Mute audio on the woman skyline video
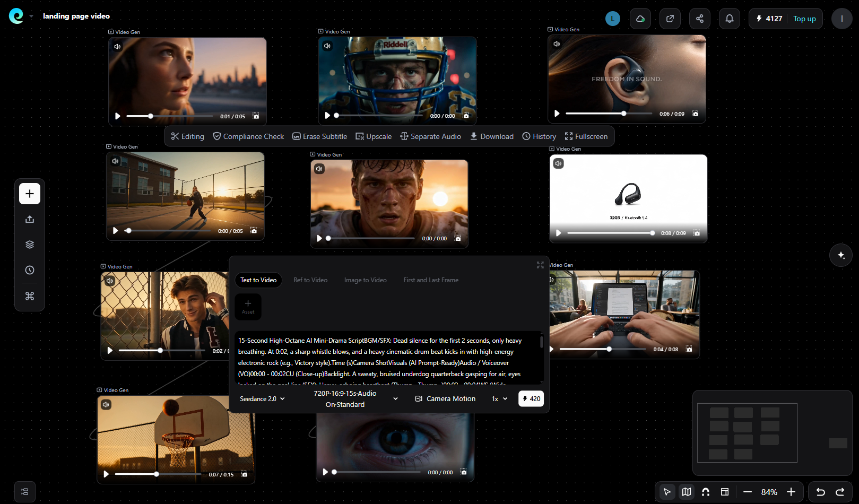Image resolution: width=859 pixels, height=504 pixels. (x=117, y=47)
